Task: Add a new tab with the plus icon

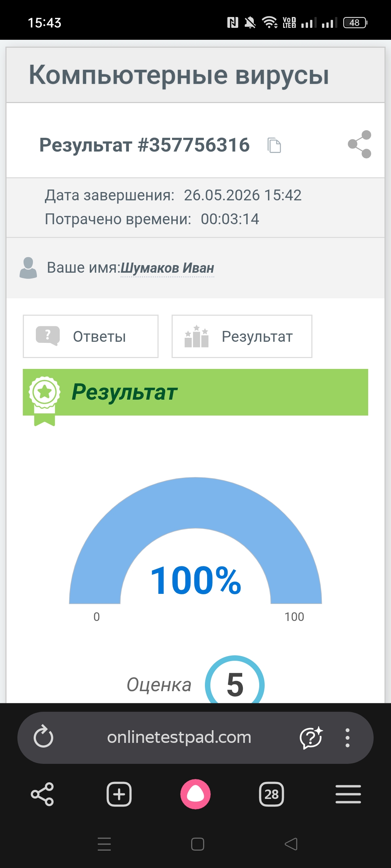Action: coord(119,794)
